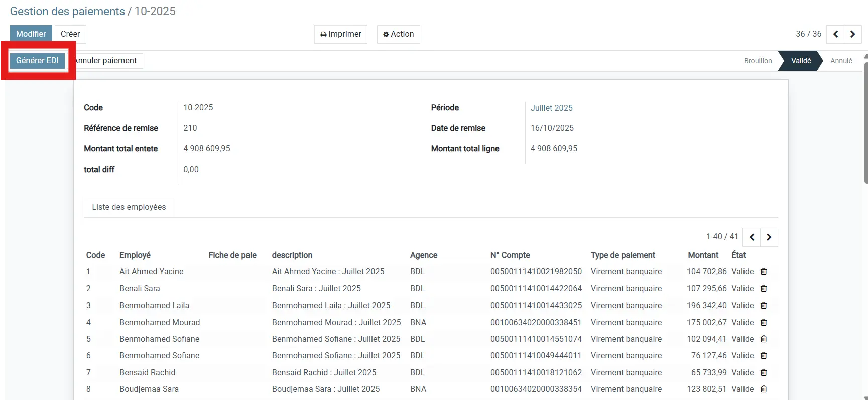This screenshot has width=868, height=400.
Task: Navigate to Gestion des paiements breadcrumb
Action: click(x=67, y=12)
